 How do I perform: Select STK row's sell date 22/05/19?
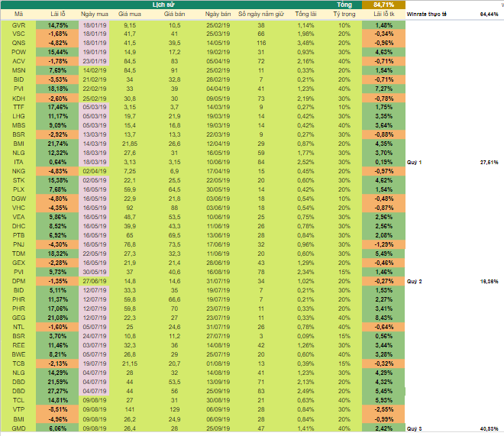tap(218, 180)
